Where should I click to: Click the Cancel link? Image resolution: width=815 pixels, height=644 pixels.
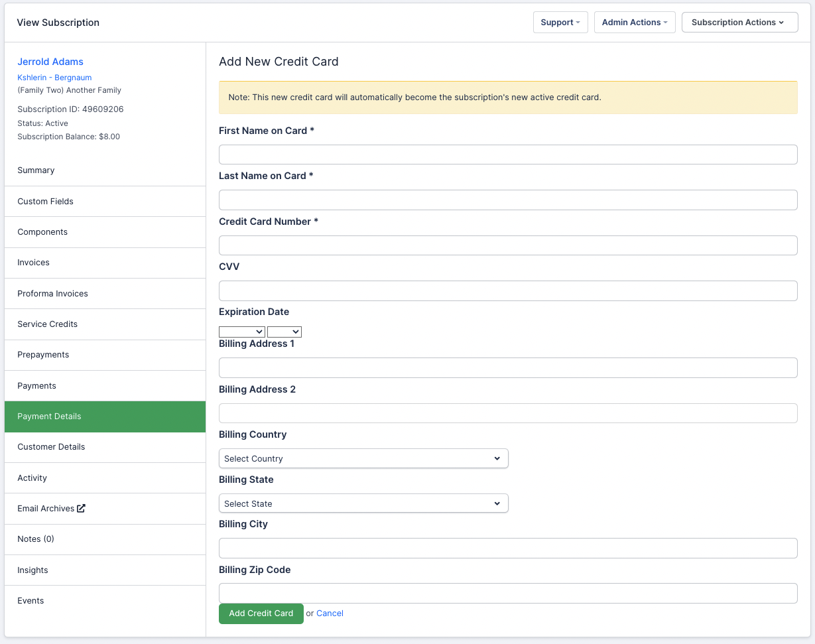[x=330, y=613]
